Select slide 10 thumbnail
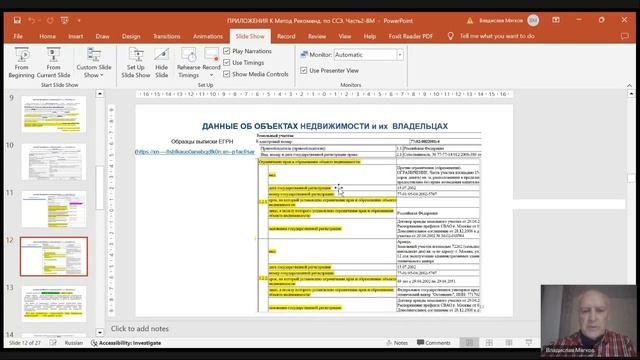 click(x=54, y=162)
